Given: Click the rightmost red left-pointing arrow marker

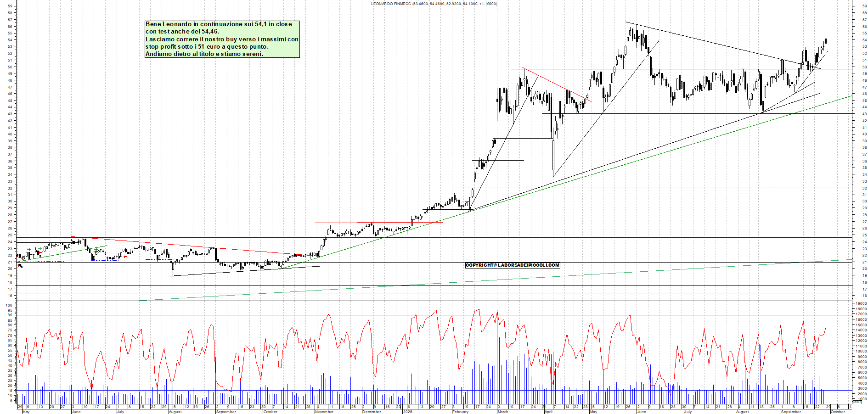Looking at the screenshot, I should (x=125, y=257).
